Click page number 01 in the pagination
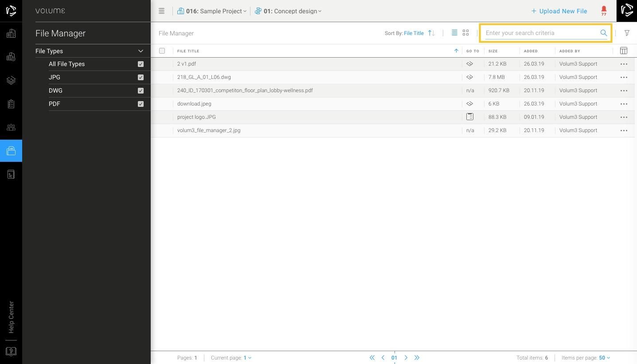This screenshot has width=637, height=364. [x=394, y=358]
